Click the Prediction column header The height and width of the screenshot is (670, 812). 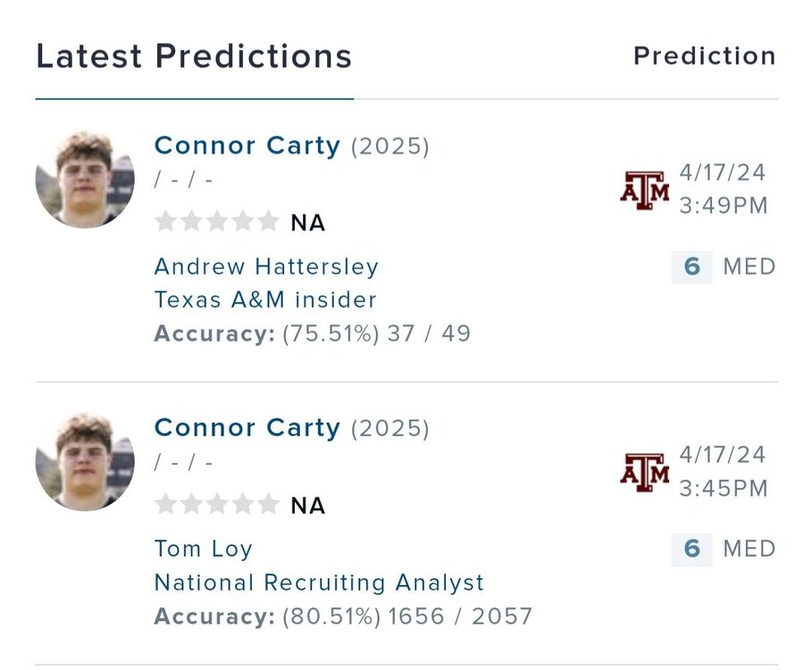(x=704, y=56)
